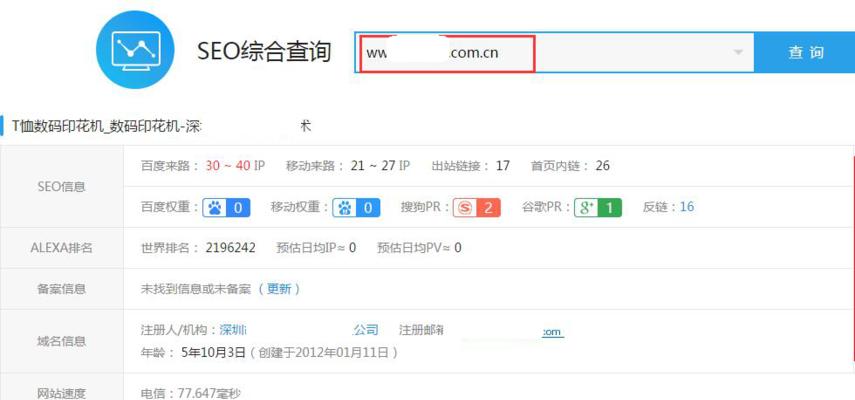Click the 网站速度 row label
855x400 pixels.
62,393
